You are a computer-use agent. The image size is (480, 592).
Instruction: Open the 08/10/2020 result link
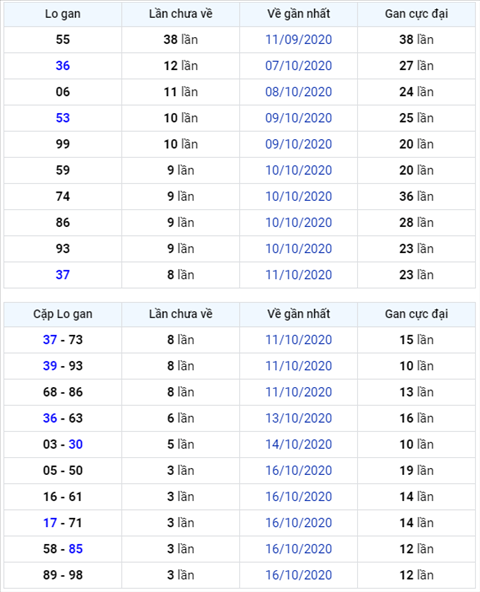[x=298, y=92]
